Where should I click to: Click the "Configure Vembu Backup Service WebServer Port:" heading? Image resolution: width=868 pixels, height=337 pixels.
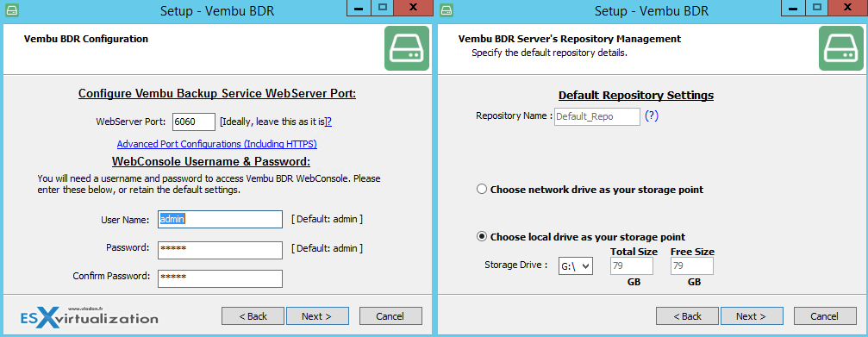(x=217, y=93)
